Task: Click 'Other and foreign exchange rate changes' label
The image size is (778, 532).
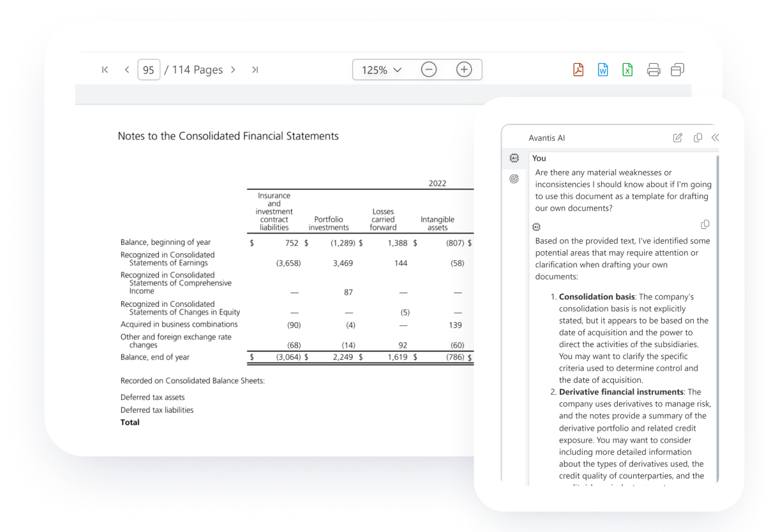Action: pyautogui.click(x=176, y=341)
